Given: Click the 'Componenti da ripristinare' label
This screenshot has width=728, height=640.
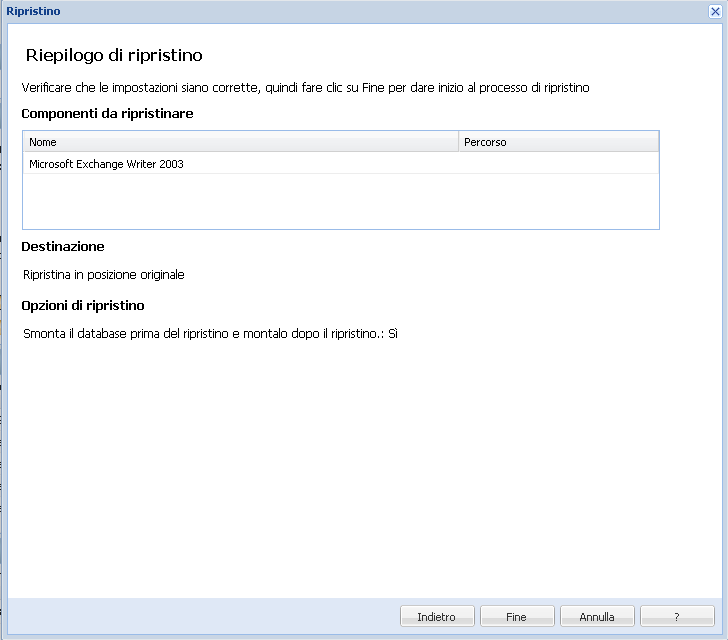Looking at the screenshot, I should [107, 113].
